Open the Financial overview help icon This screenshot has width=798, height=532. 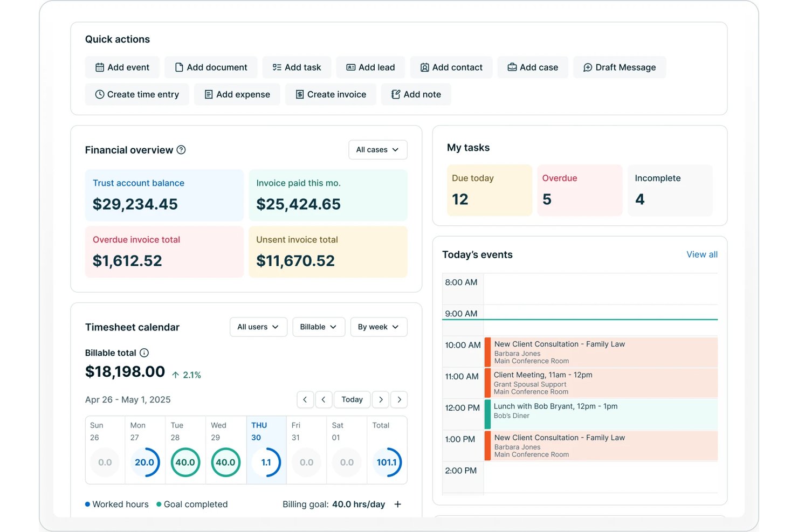pyautogui.click(x=181, y=150)
